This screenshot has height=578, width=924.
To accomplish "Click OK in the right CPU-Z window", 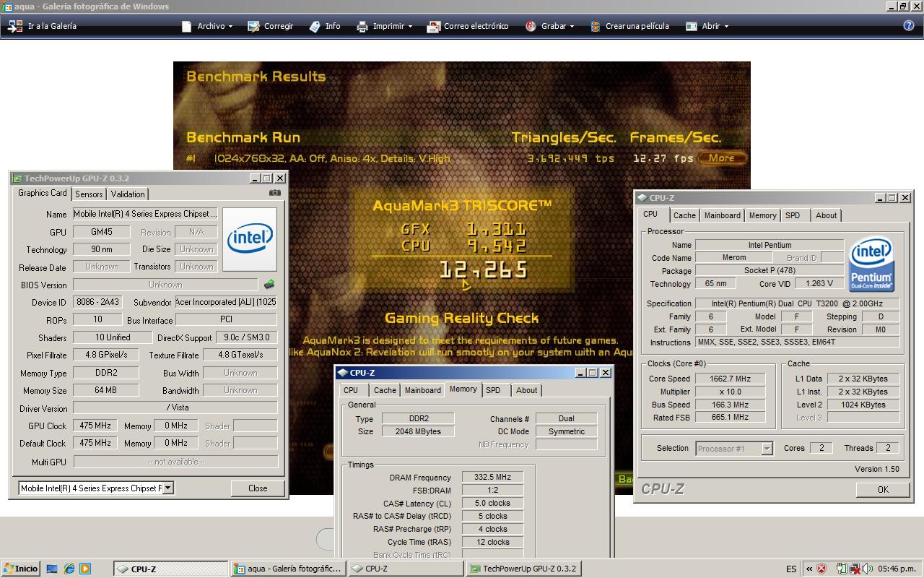I will click(883, 489).
